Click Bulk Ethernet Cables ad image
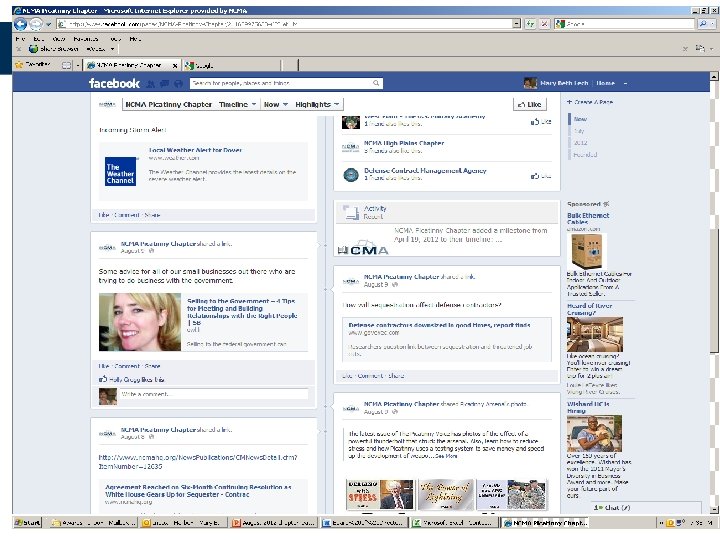The height and width of the screenshot is (540, 720). click(x=587, y=252)
